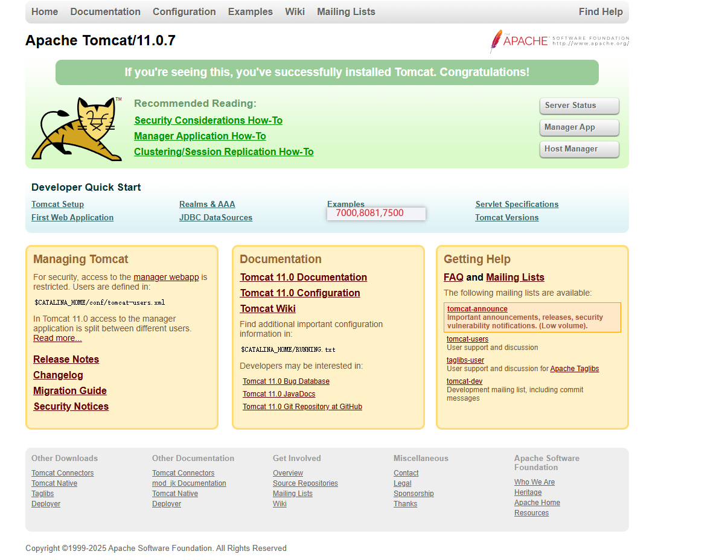Open Tomcat 11.0 Documentation link

tap(304, 277)
